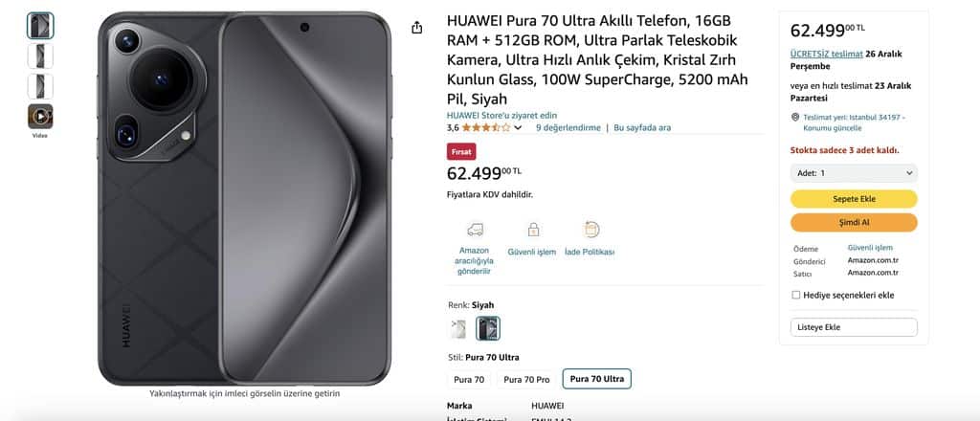
Task: Check the Hediye seçenekleri ekle checkbox
Action: tap(795, 295)
